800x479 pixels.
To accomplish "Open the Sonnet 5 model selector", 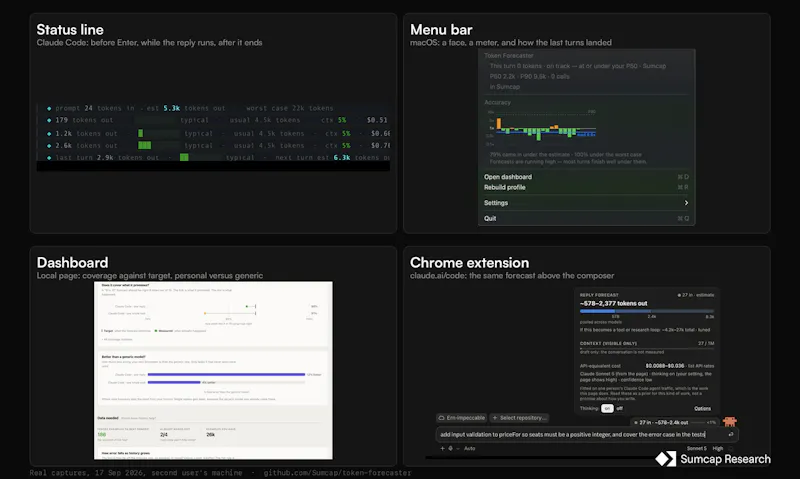I will click(x=696, y=448).
